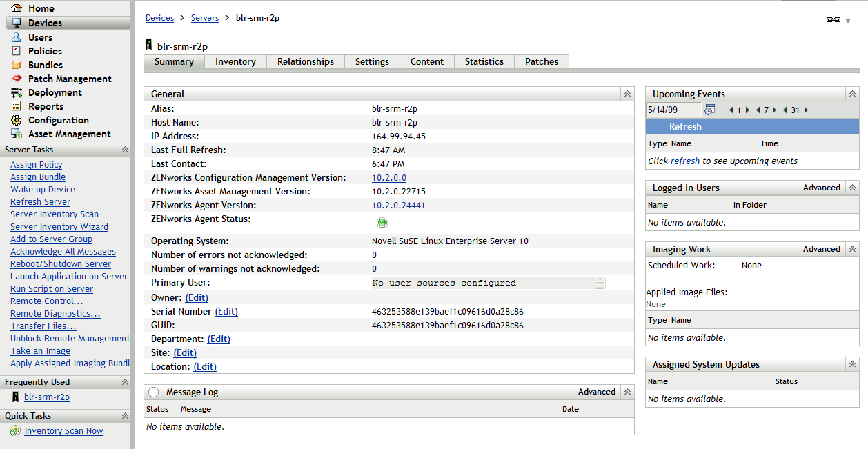Advance the upcoming events by 7 days
The width and height of the screenshot is (868, 449).
[775, 110]
